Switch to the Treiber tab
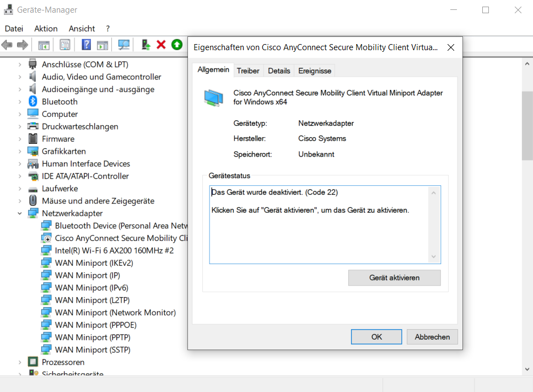533x392 pixels. point(248,71)
